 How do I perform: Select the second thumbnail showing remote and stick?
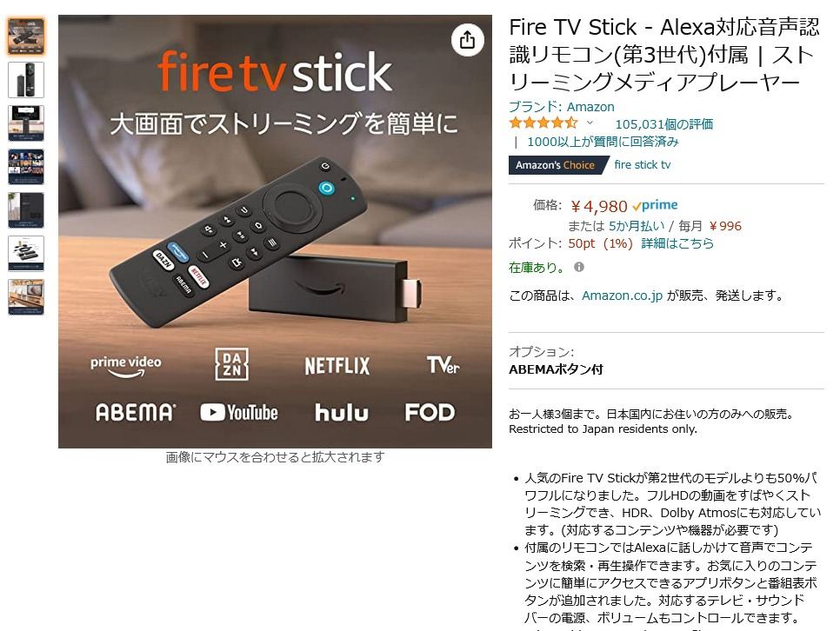(26, 80)
